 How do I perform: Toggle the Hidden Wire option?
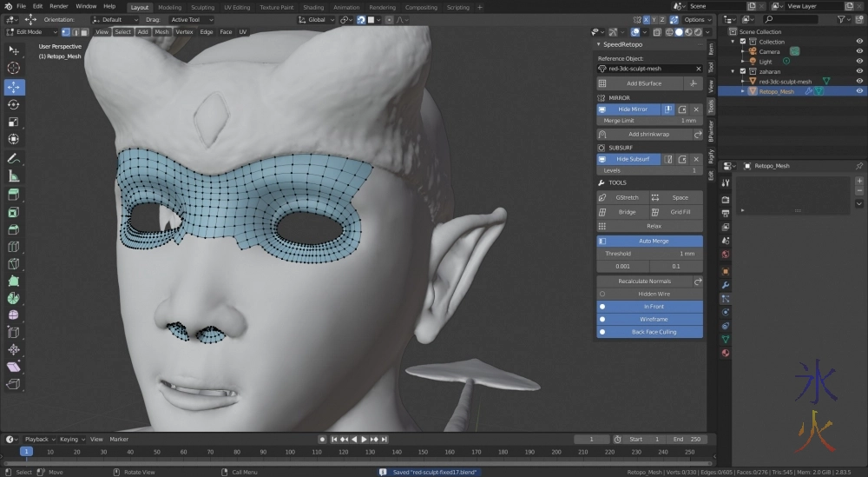point(650,294)
